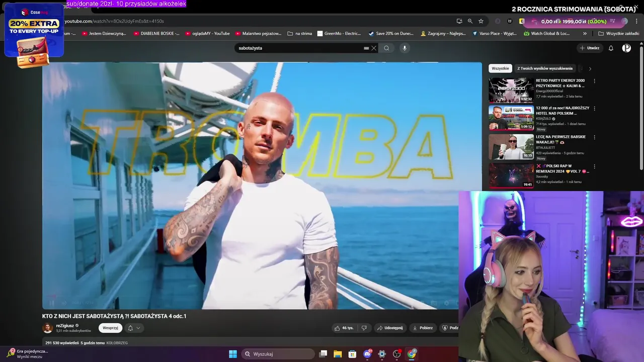Click the browser zoom magnifier icon
The height and width of the screenshot is (362, 644).
pos(470,21)
